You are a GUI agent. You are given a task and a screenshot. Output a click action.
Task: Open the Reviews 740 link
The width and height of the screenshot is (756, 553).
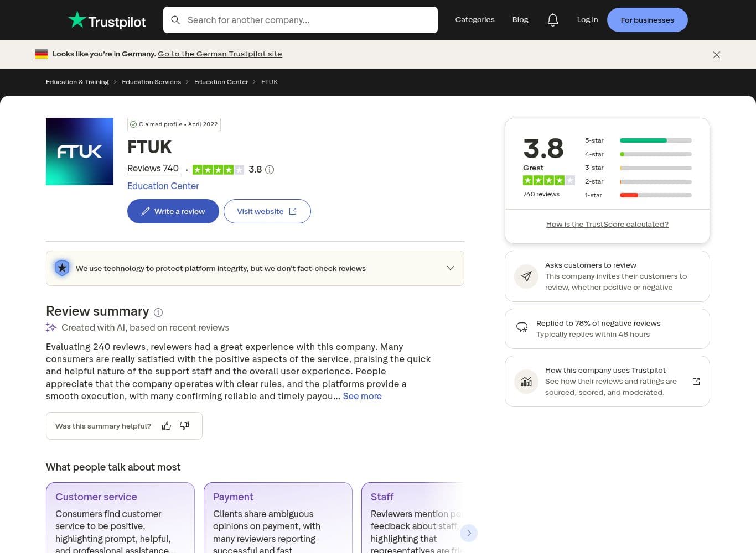point(153,169)
